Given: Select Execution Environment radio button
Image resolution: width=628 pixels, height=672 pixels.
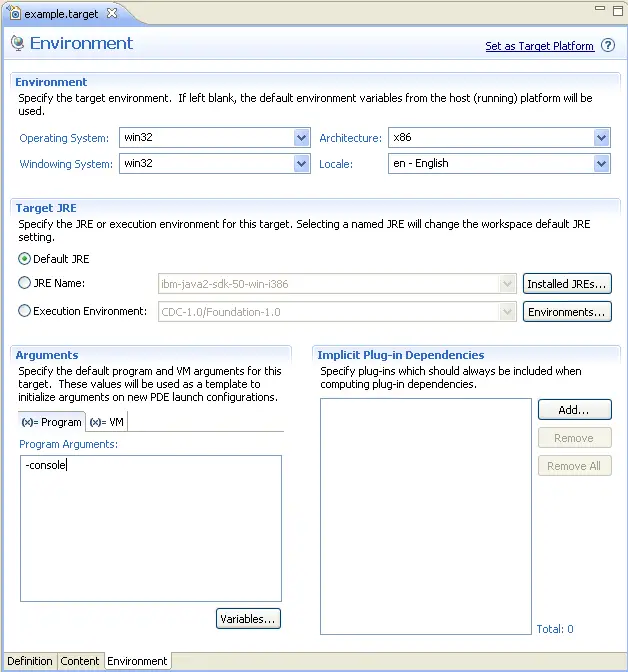Looking at the screenshot, I should click(25, 311).
